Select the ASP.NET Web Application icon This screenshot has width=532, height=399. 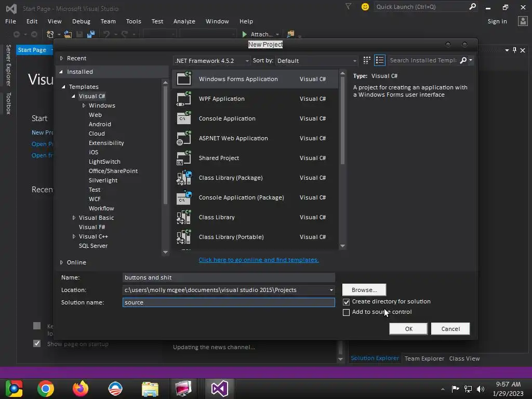(184, 138)
